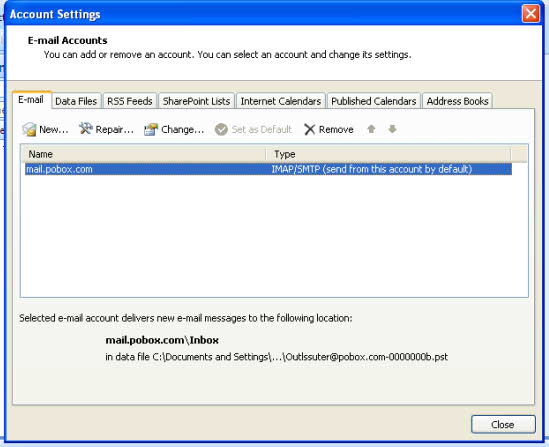View the Address Books tab
The image size is (549, 447).
tap(457, 101)
